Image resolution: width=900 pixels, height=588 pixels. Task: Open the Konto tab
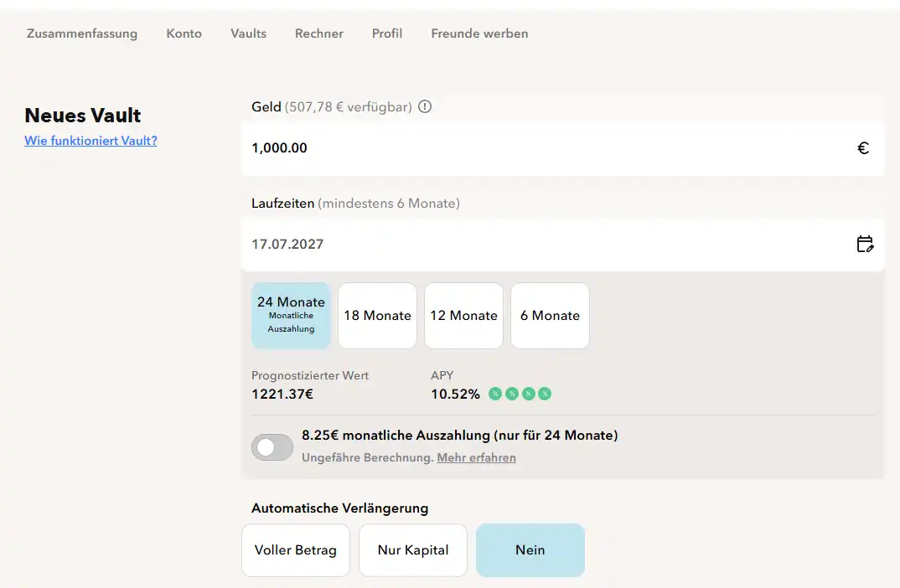pos(184,34)
